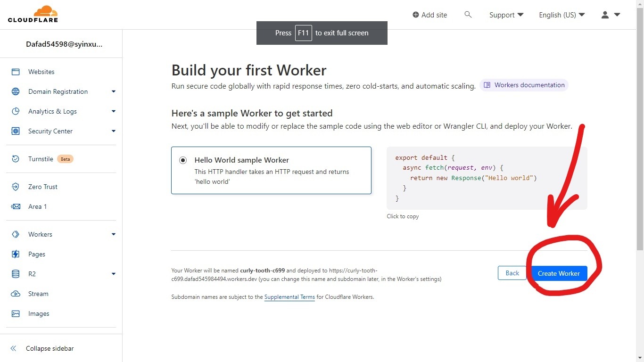Click the Create Worker button

coord(559,273)
